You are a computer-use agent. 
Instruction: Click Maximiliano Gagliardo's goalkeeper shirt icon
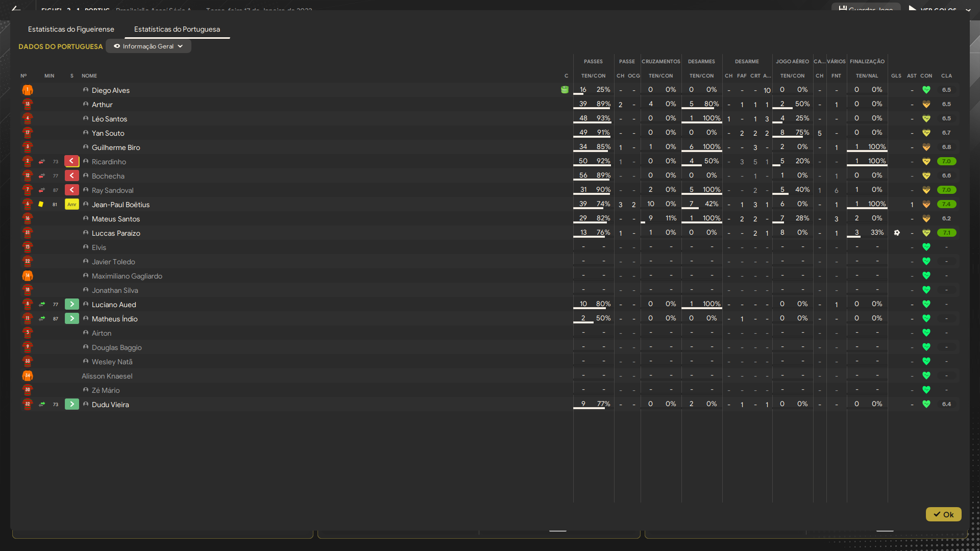pos(28,276)
